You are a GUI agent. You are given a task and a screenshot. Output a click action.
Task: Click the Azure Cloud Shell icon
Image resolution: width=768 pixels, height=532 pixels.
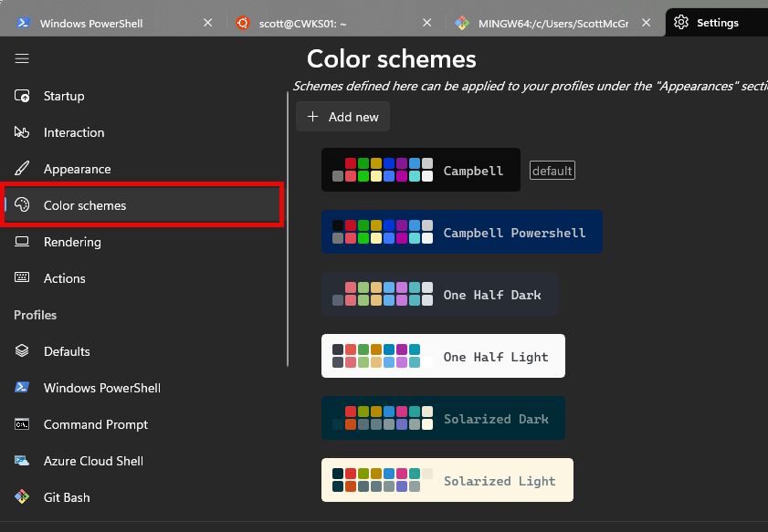click(22, 460)
